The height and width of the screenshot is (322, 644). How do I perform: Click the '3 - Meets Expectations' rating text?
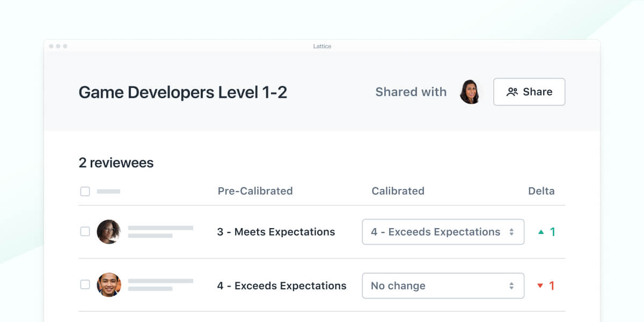click(276, 232)
